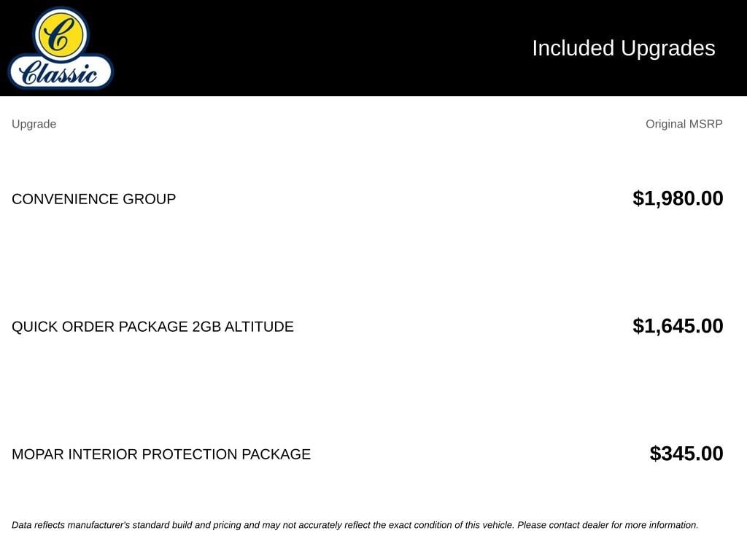Click the yellow circular C emblem

[x=61, y=35]
